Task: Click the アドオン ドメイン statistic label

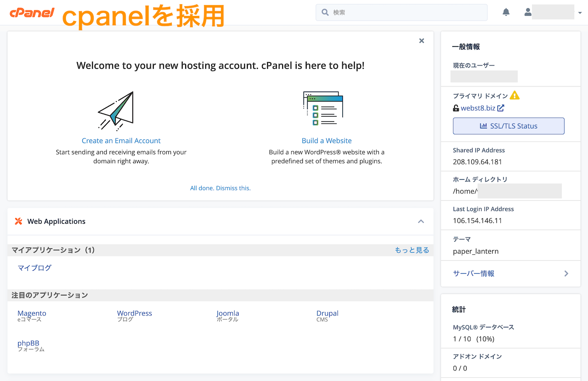Action: point(478,357)
